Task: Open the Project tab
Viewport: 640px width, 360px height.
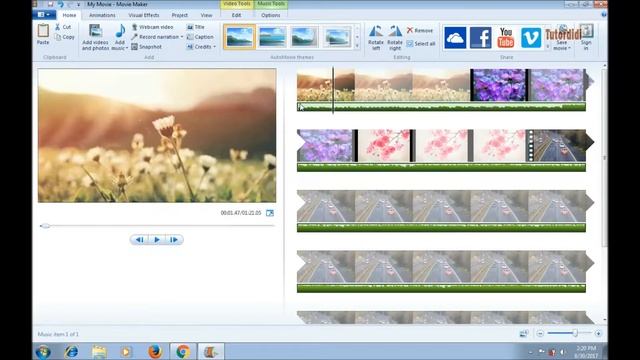Action: point(180,15)
